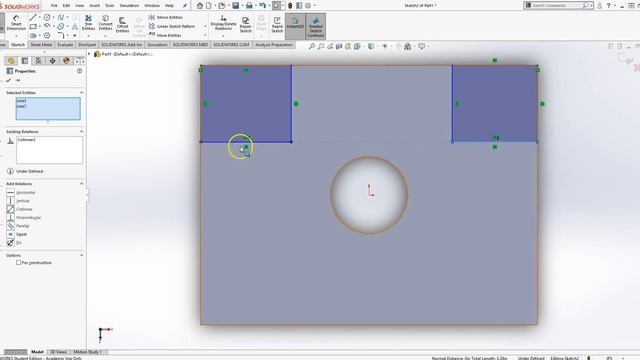Collapse the Options section
Screen dimensions: 640x360
81,255
